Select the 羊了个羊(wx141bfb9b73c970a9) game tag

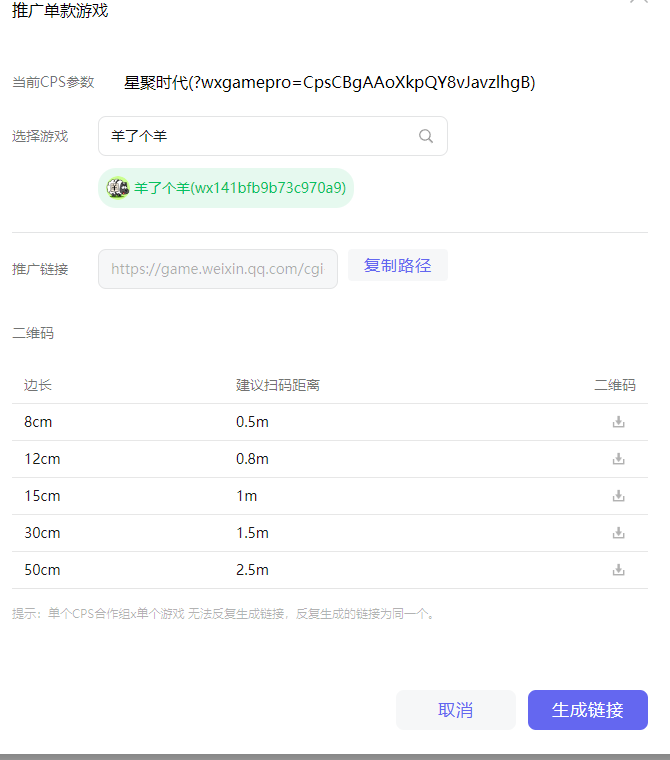226,188
